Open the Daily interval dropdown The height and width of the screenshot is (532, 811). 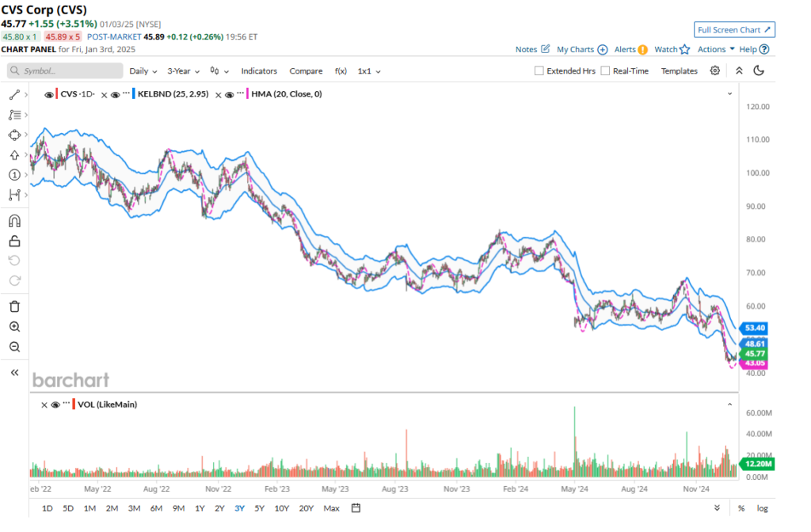143,71
